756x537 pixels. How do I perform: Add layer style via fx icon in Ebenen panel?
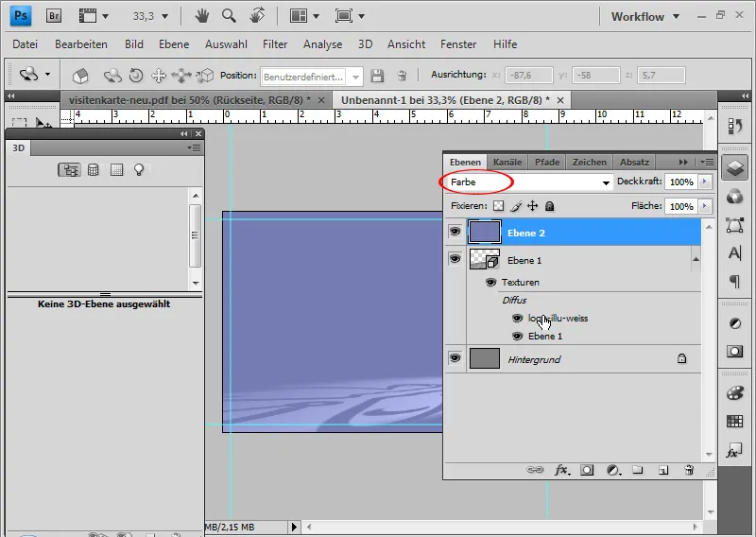(561, 470)
